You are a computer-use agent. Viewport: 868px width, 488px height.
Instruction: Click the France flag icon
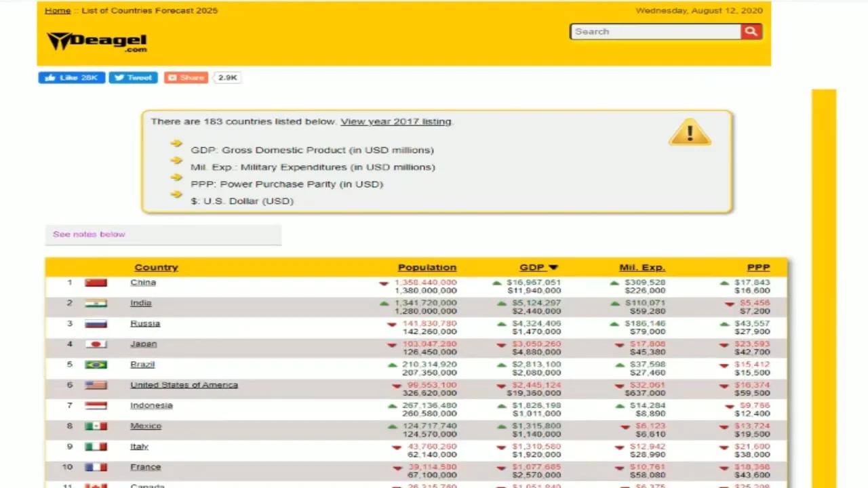[x=96, y=467]
